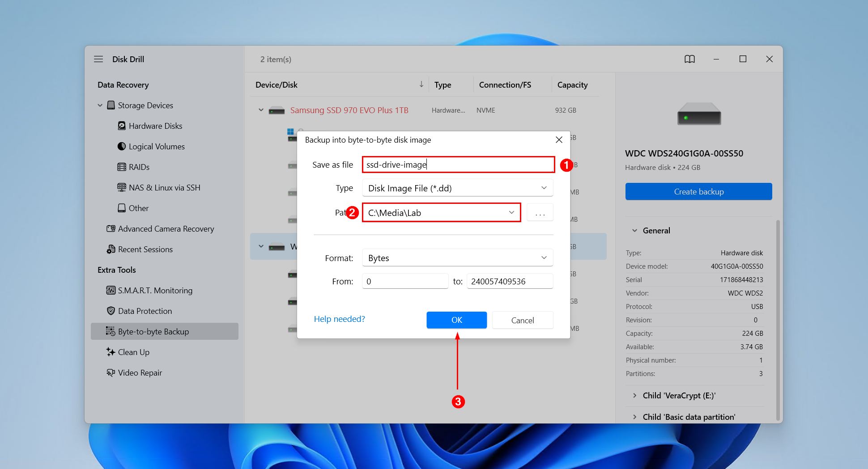Open the hamburger menu next to Disk Drill
Viewport: 868px width, 469px height.
click(x=98, y=59)
